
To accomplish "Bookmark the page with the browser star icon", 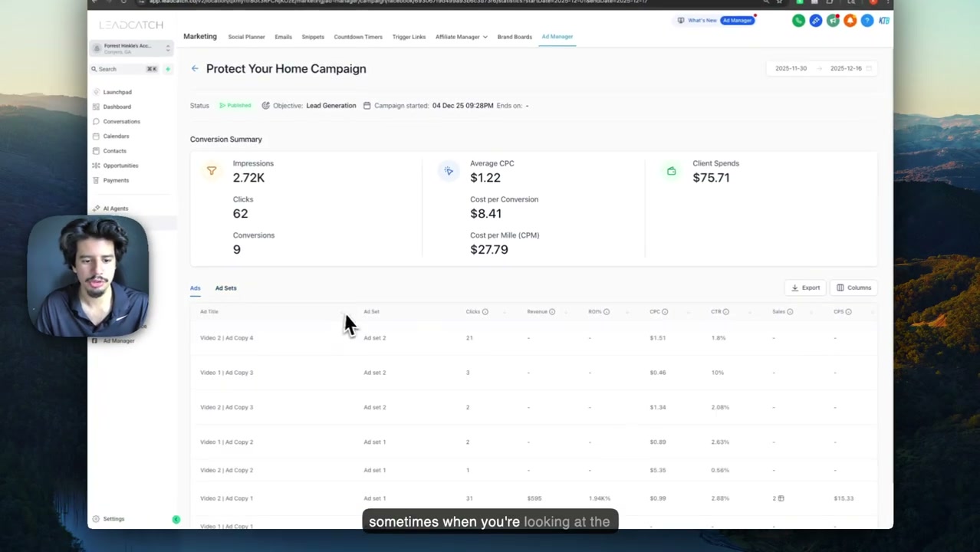I will (x=779, y=2).
